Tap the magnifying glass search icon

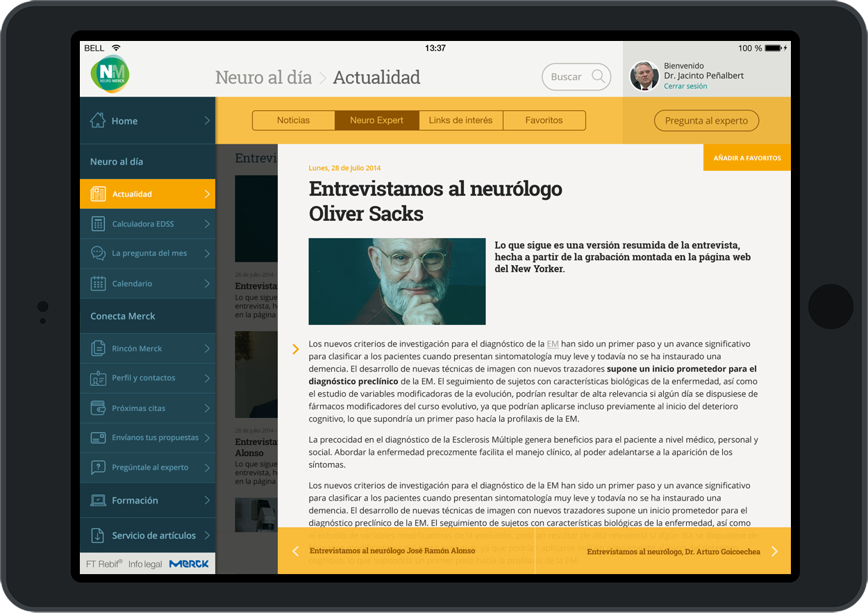(x=598, y=76)
